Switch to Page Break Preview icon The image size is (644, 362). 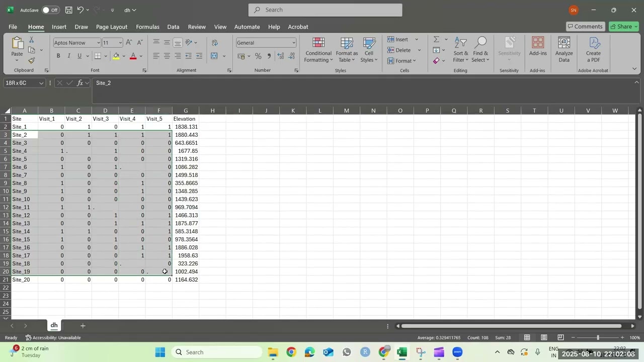click(560, 337)
